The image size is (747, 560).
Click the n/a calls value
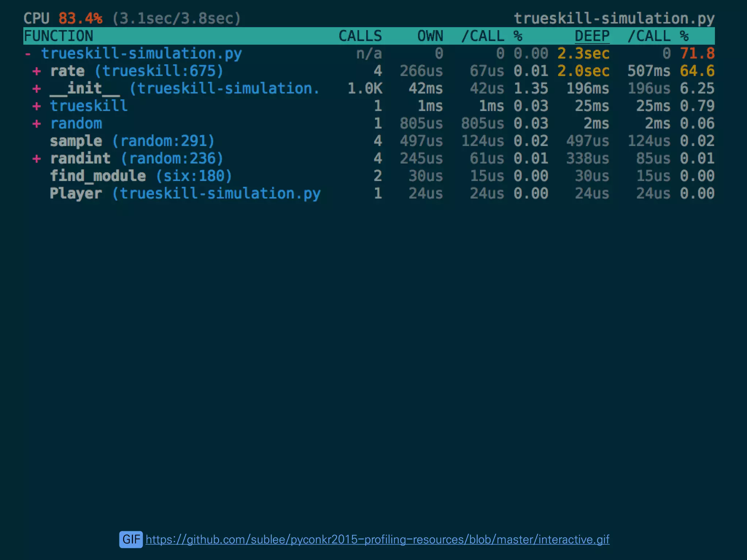[x=369, y=54]
